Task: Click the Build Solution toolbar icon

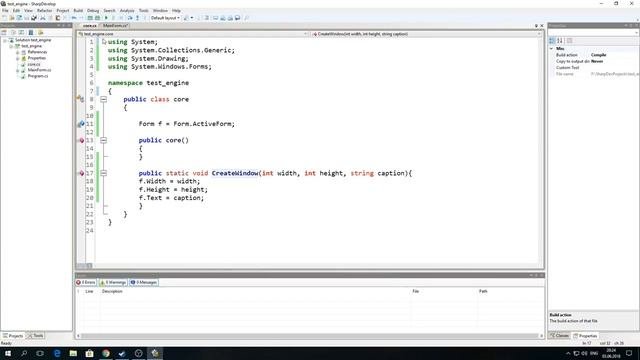Action: point(90,18)
